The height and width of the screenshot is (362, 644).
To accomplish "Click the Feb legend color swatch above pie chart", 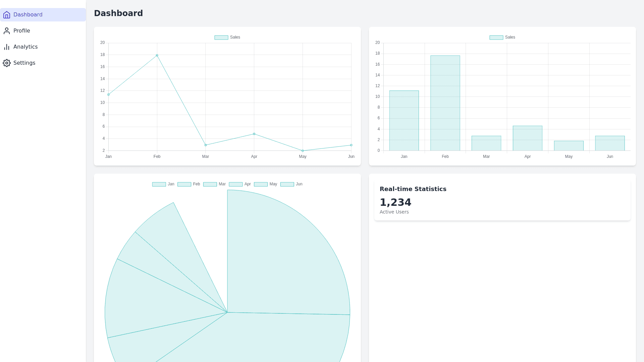I will 184,184.
